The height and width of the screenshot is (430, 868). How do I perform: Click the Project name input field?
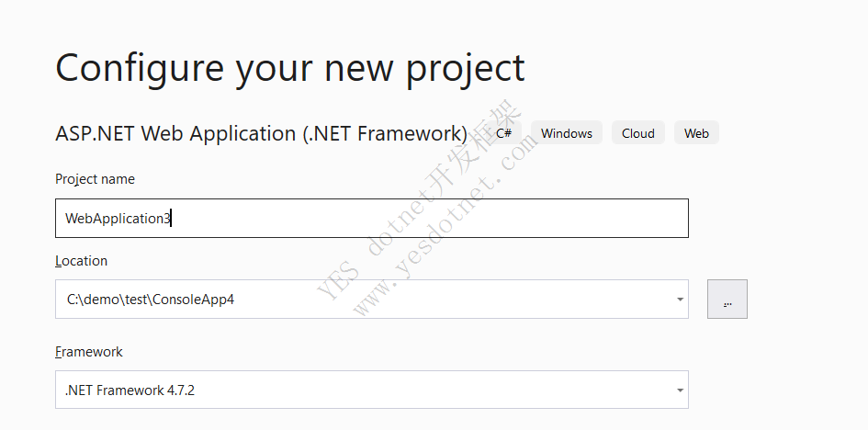371,218
